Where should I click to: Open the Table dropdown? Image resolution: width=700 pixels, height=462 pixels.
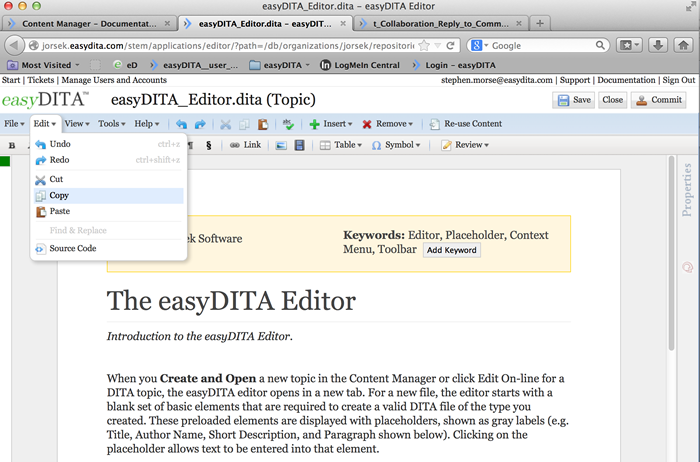coord(341,145)
